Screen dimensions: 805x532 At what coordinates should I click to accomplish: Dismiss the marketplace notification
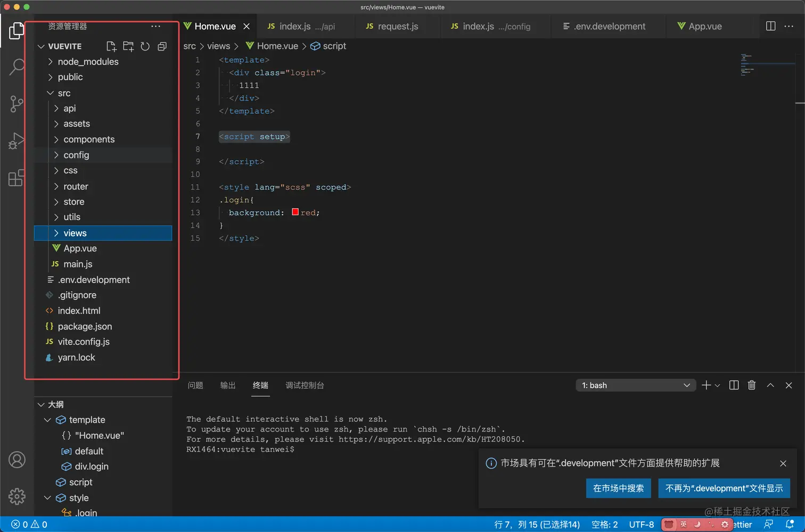click(783, 463)
